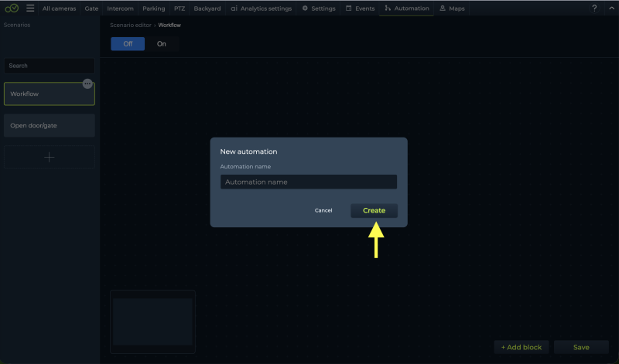Select the Workflow scenario
This screenshot has width=619, height=364.
(x=50, y=94)
